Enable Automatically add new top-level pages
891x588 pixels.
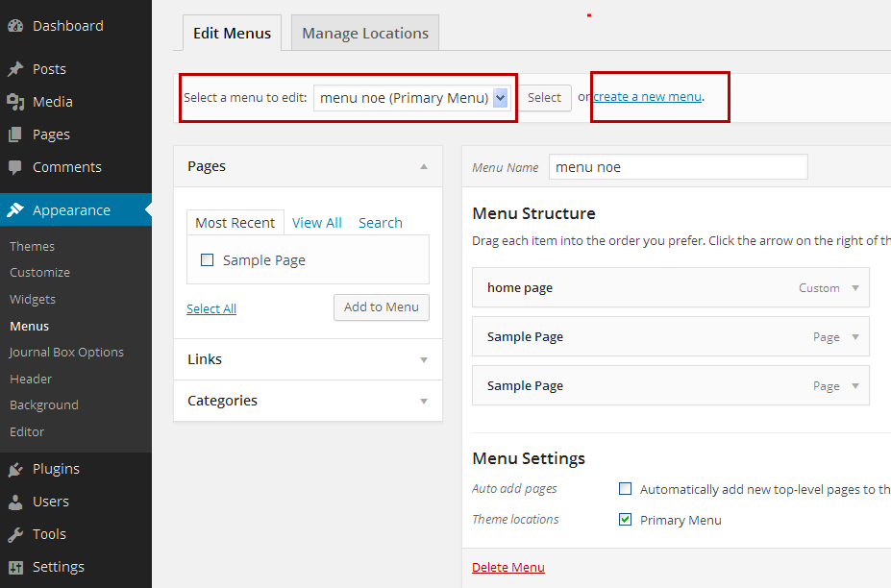[x=625, y=489]
